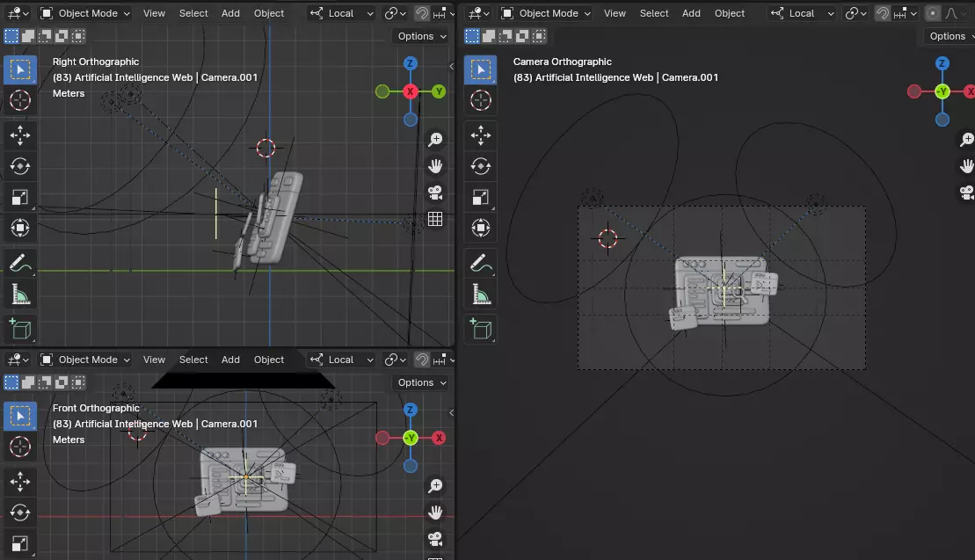Choose Extend selection mode in Right Orthographic viewport
975x560 pixels.
click(x=28, y=36)
